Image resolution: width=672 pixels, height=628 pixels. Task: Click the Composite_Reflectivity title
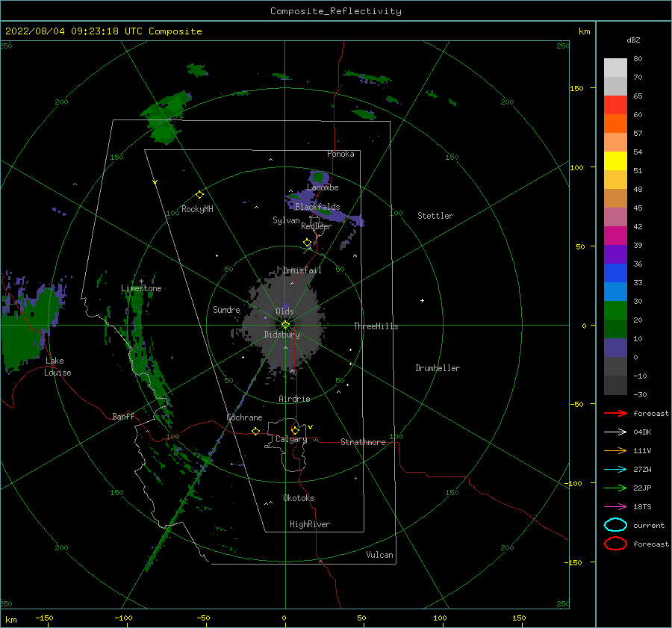click(336, 11)
